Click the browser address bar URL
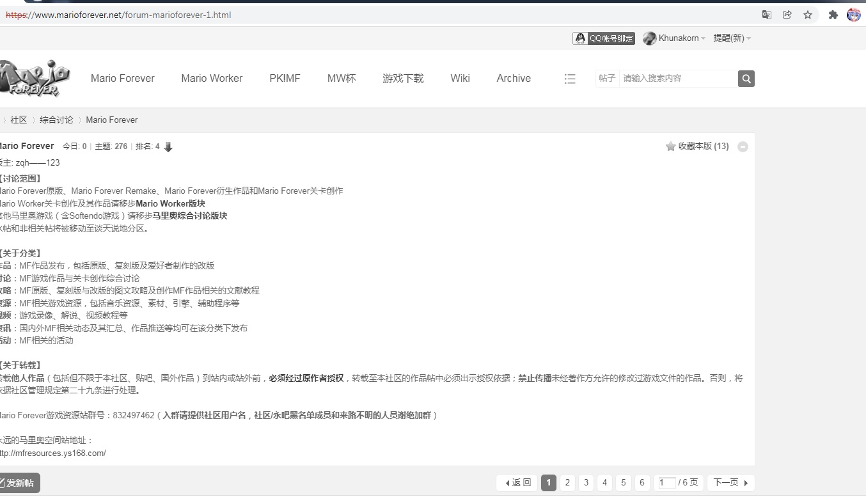Screen dimensions: 866x504 pyautogui.click(x=118, y=15)
